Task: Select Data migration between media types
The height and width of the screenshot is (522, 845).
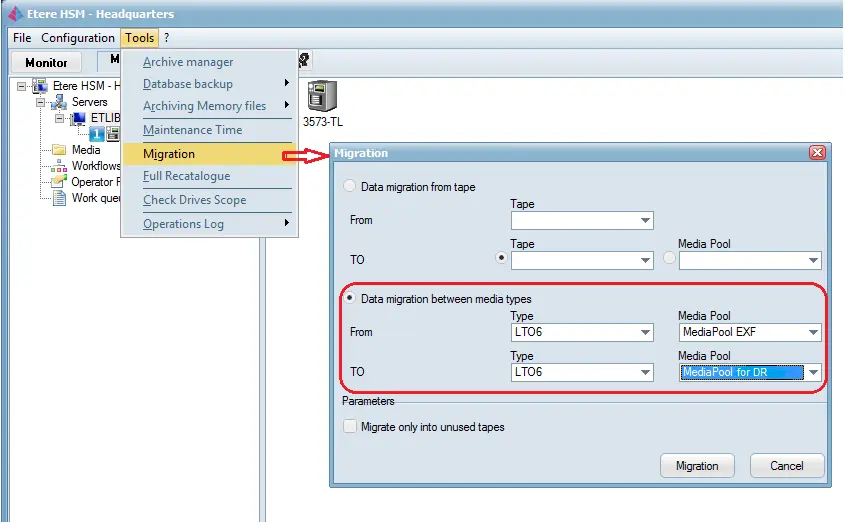Action: tap(349, 298)
